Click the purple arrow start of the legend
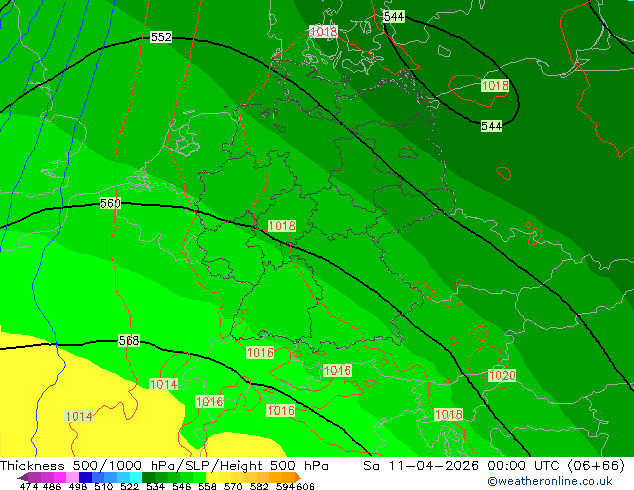The image size is (634, 490). pyautogui.click(x=22, y=477)
